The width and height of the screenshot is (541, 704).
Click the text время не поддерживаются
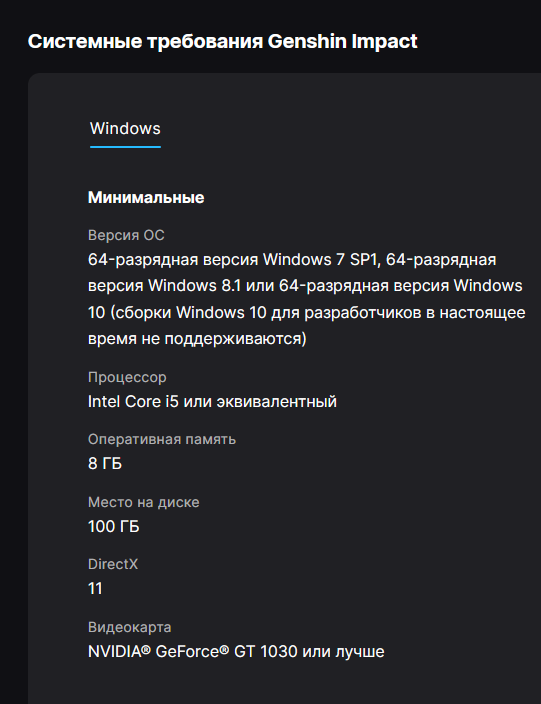[x=197, y=339]
